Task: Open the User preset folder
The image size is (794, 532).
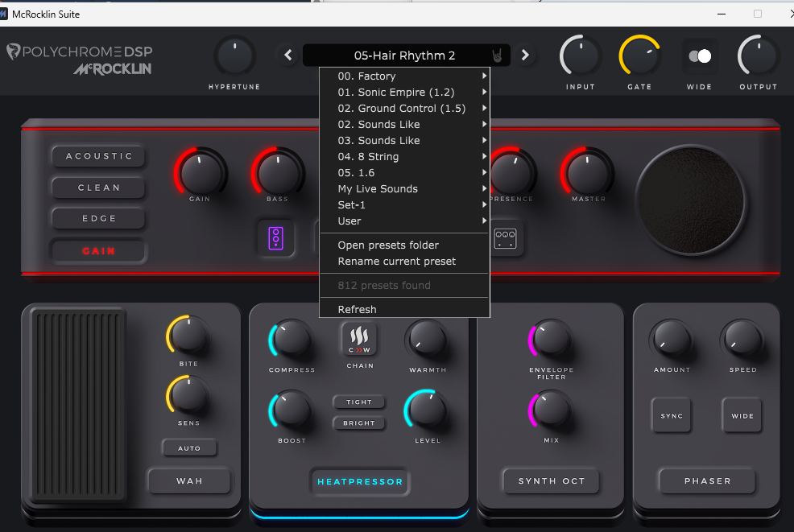Action: click(x=404, y=221)
